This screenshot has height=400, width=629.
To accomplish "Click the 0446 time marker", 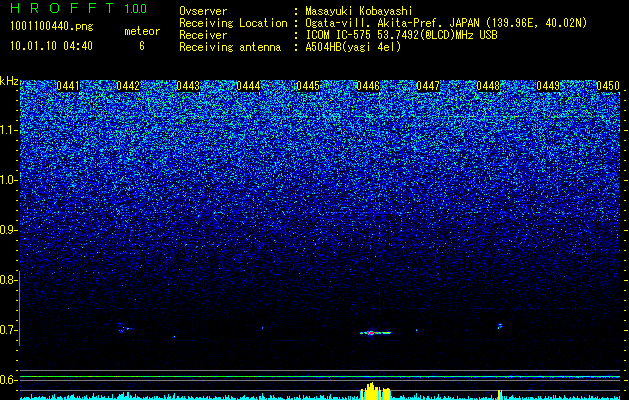I will point(368,86).
